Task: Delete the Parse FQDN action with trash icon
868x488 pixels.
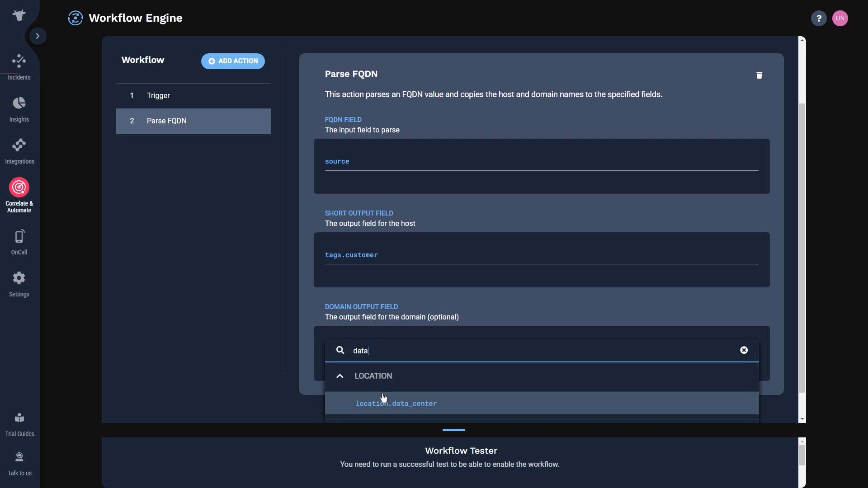Action: 759,75
